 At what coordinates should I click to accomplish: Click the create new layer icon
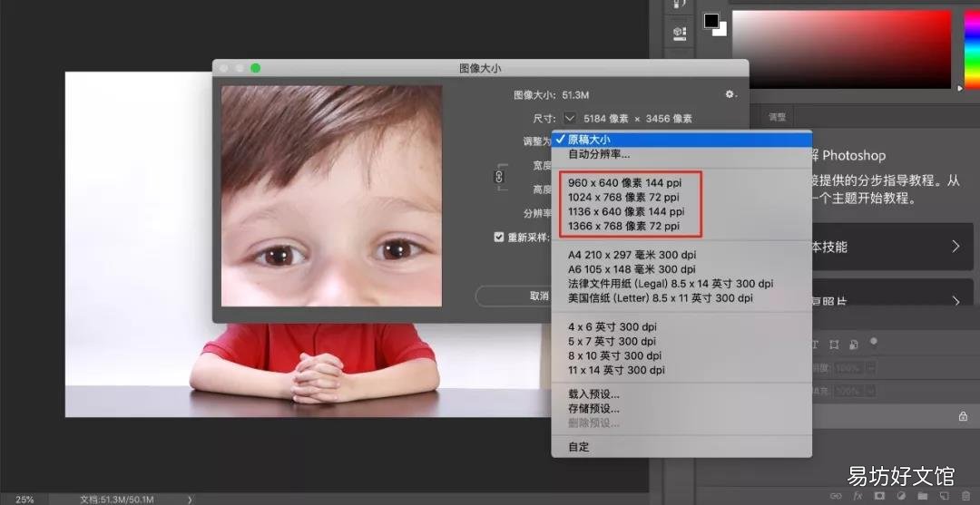(945, 496)
